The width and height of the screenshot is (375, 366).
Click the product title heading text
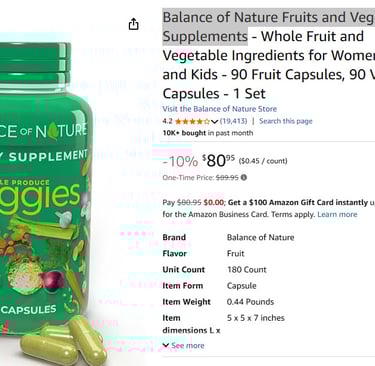point(269,55)
